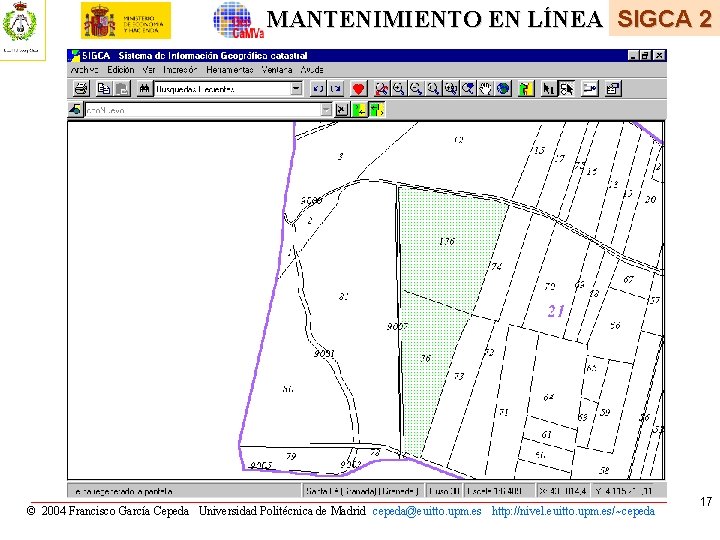Open the Ver menu
The image size is (720, 540).
148,70
